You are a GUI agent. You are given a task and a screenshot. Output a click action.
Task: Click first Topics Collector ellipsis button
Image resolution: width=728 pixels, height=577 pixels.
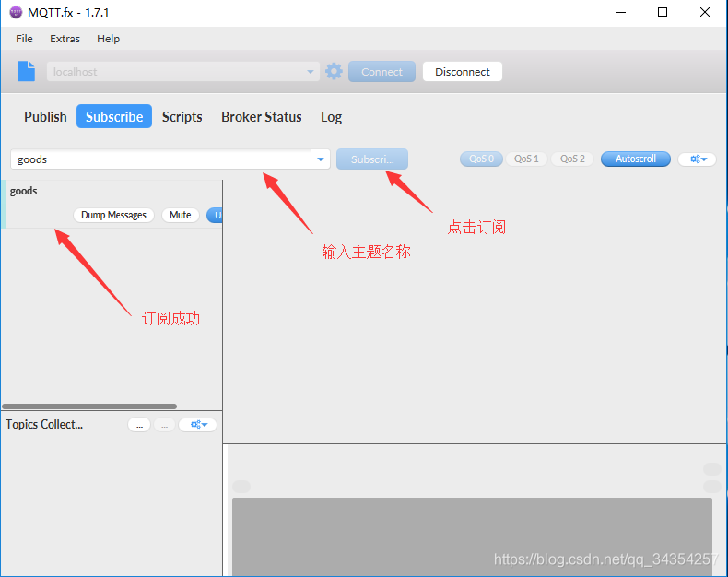pyautogui.click(x=139, y=425)
